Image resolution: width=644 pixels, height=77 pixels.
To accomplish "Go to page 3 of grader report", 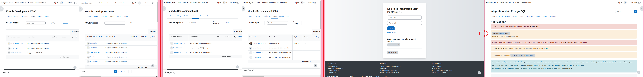I will click(121, 72).
